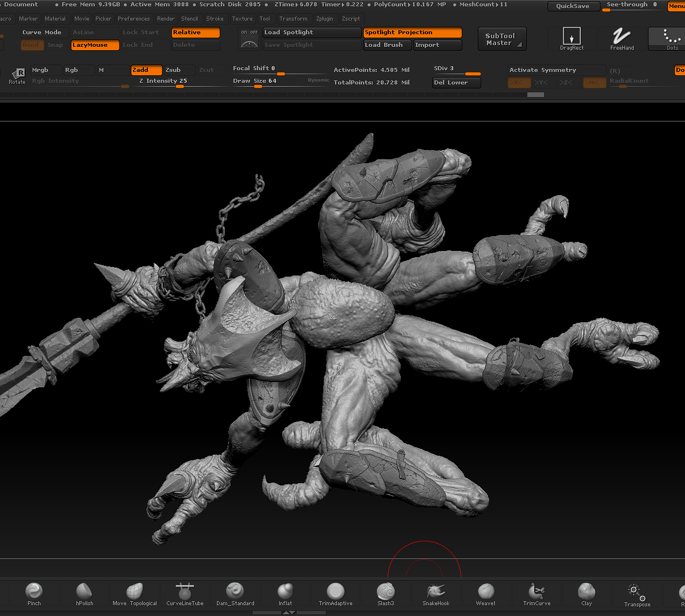Open the Material menu
Screen dimensions: 685x616
click(55, 19)
